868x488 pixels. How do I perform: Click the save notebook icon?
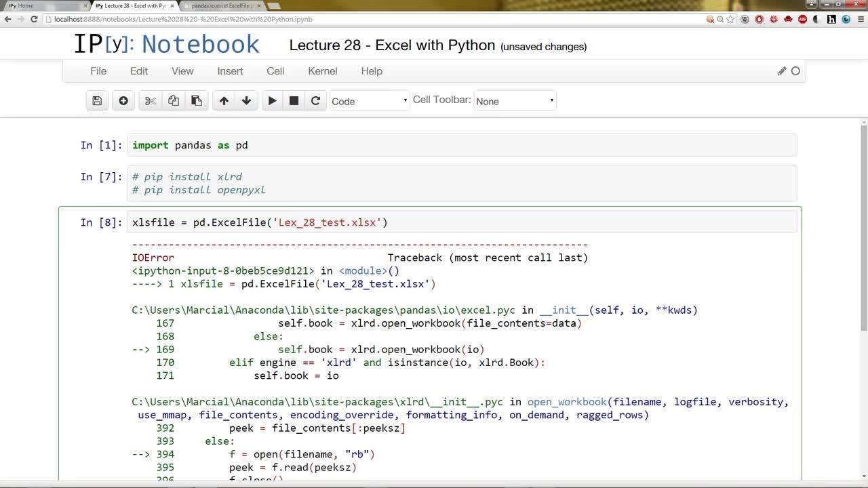(97, 101)
